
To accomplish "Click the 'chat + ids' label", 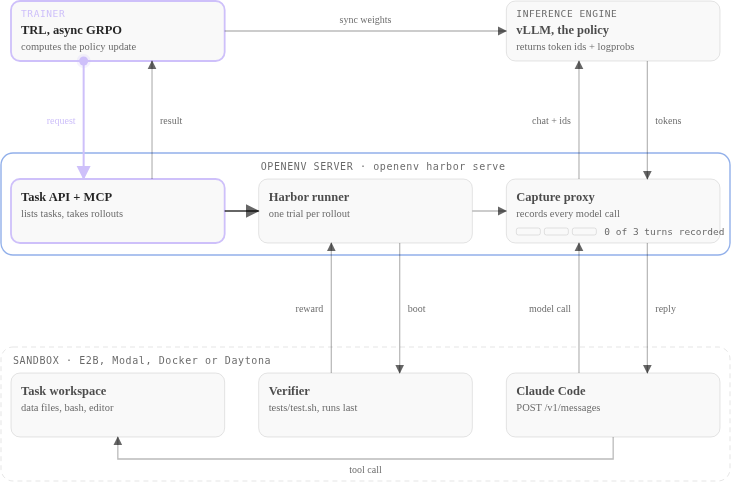I will pos(551,121).
